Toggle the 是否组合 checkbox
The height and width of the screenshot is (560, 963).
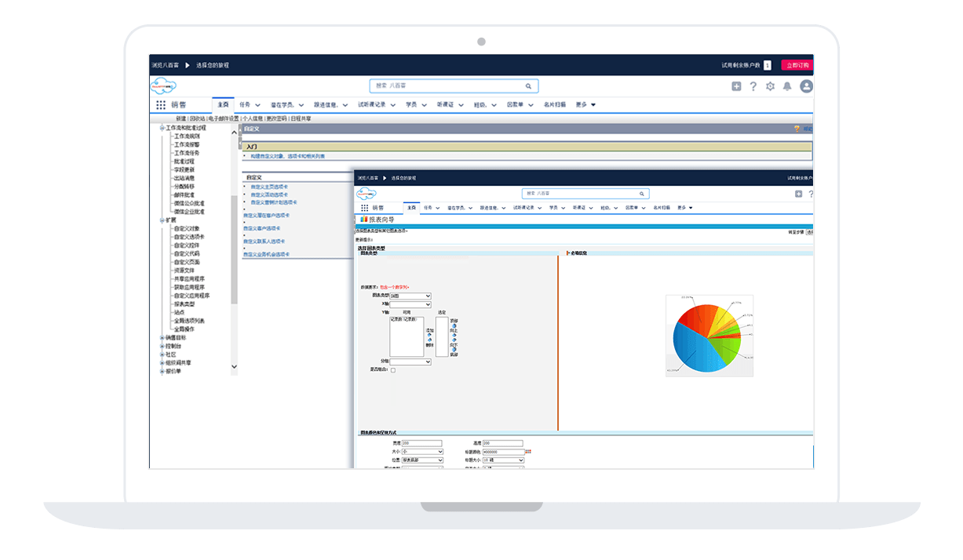click(x=393, y=370)
